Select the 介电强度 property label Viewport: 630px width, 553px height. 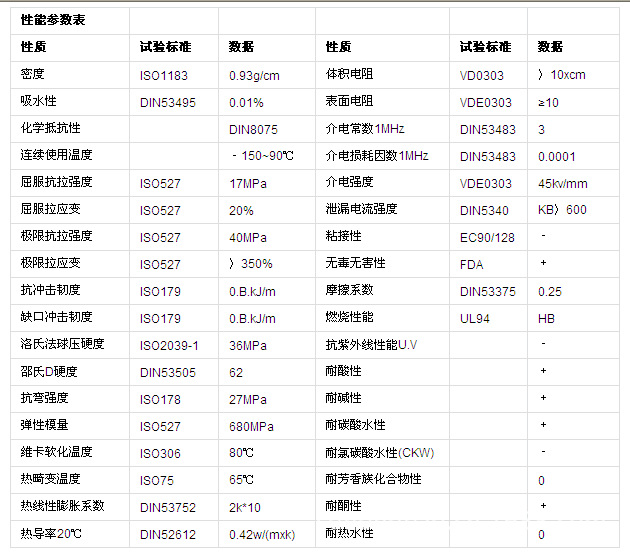coord(349,183)
